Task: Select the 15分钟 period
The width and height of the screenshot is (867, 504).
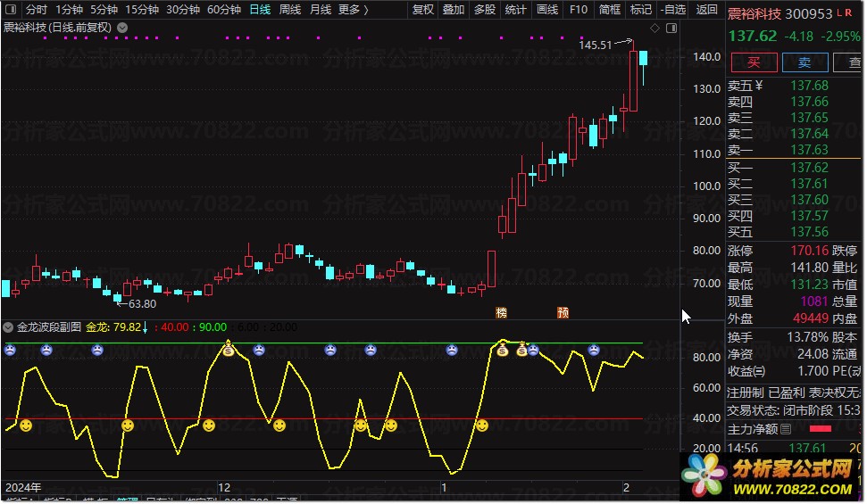Action: pyautogui.click(x=142, y=10)
